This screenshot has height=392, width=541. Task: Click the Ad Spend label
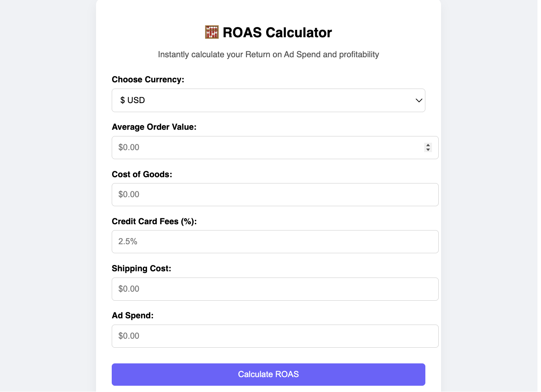click(133, 316)
